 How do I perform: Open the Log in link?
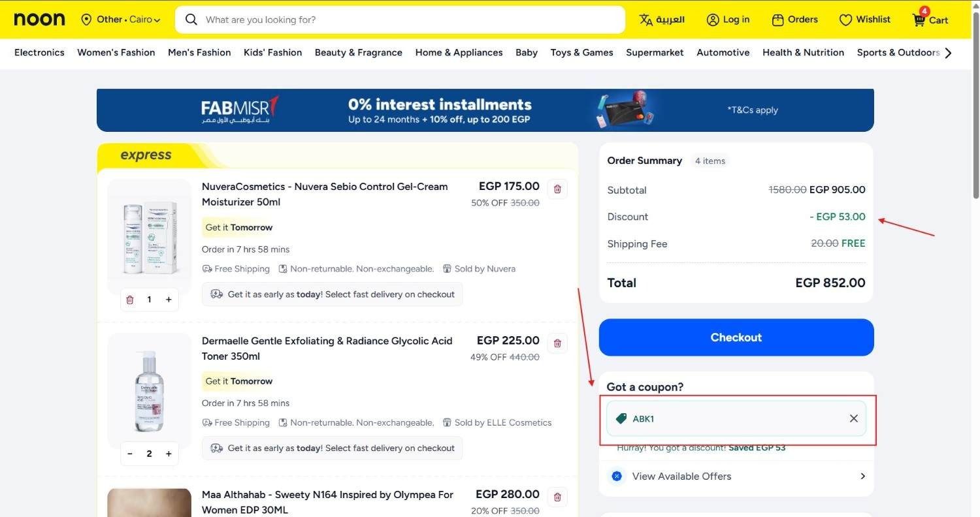tap(736, 20)
